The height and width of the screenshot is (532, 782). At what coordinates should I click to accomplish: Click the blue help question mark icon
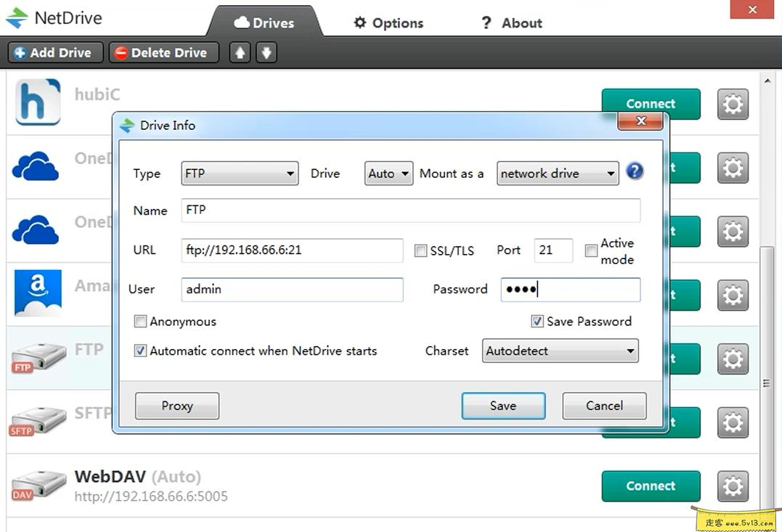[x=635, y=172]
